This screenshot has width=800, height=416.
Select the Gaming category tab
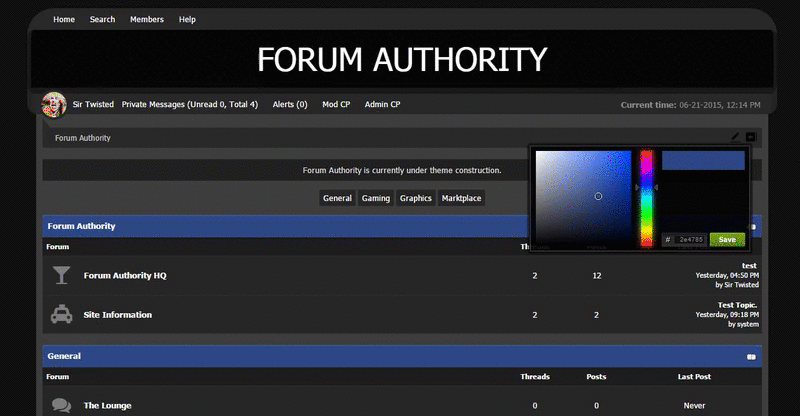click(376, 198)
